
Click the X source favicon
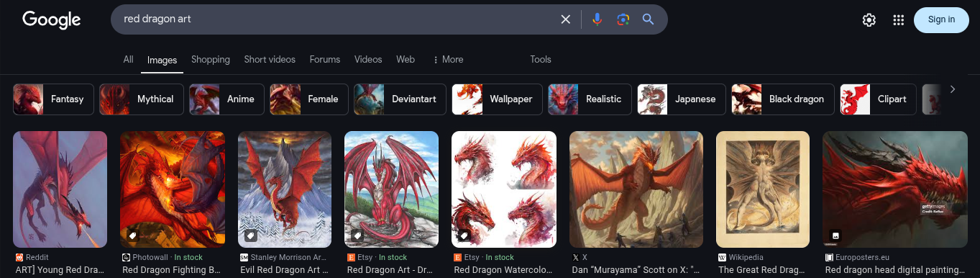point(575,257)
